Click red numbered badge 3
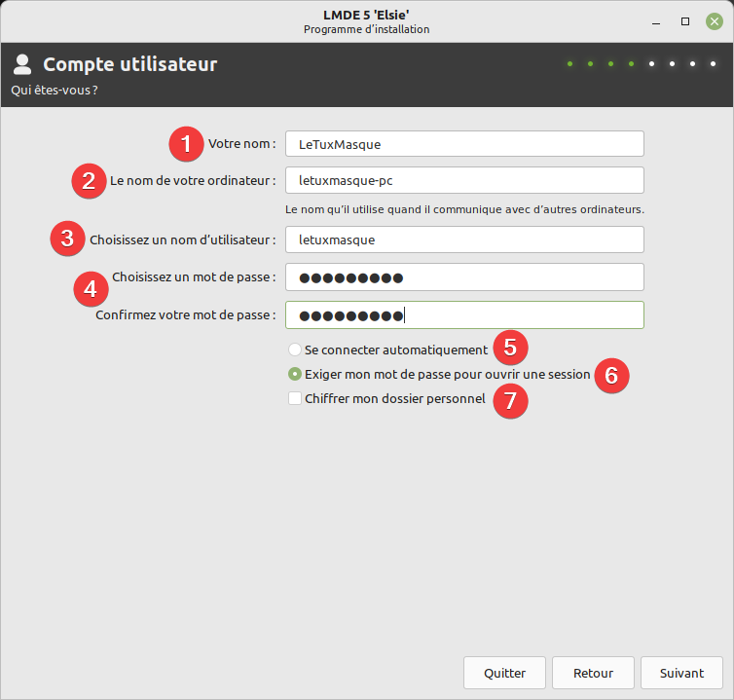Screen dimensions: 734x700 pyautogui.click(x=66, y=239)
